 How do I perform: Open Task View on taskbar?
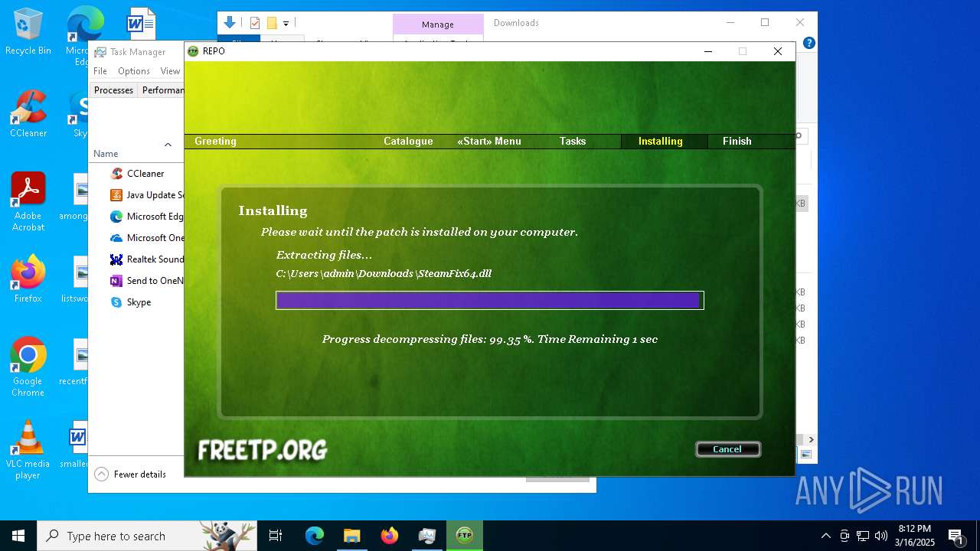pos(276,536)
